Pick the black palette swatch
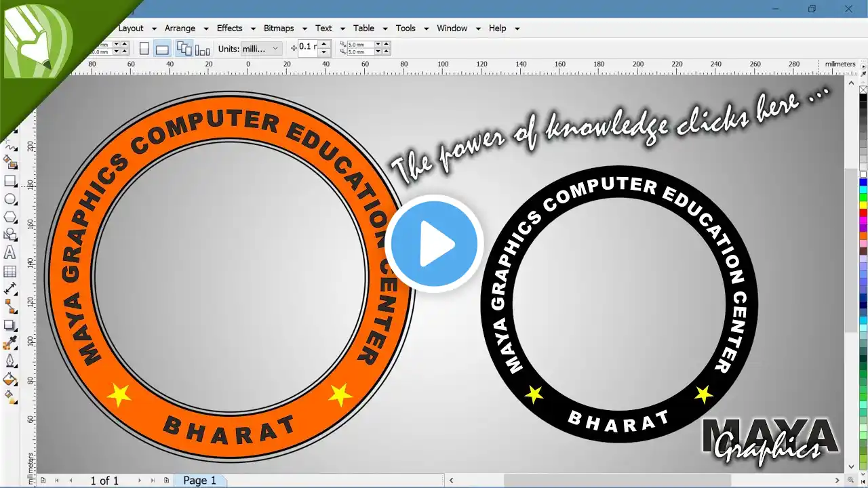Viewport: 868px width, 488px height. tap(863, 98)
